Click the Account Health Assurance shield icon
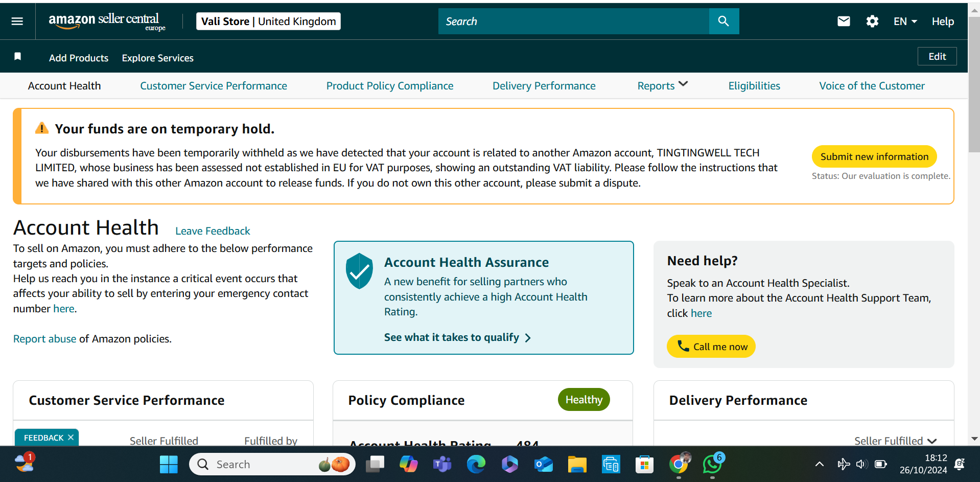Image resolution: width=980 pixels, height=482 pixels. pyautogui.click(x=359, y=271)
